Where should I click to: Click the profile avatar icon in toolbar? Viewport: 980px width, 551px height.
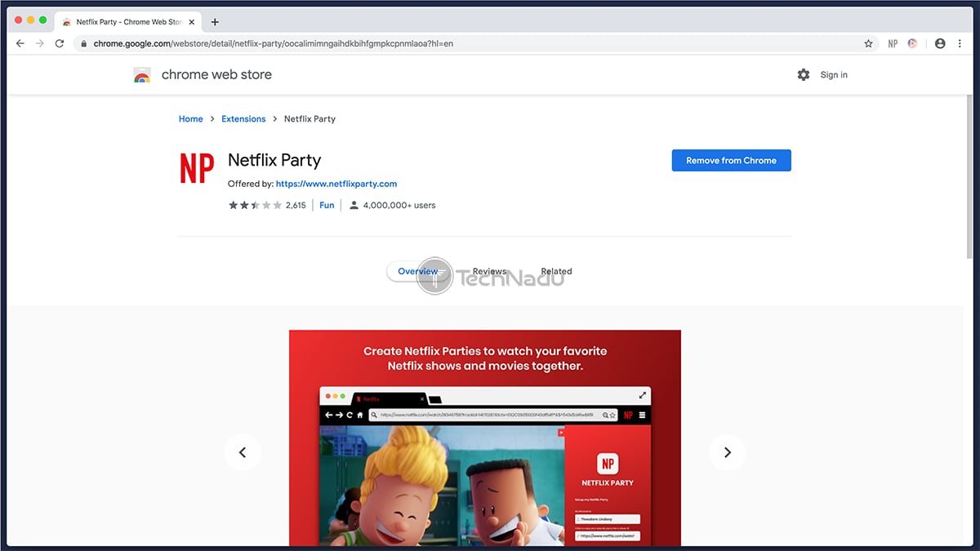point(940,43)
